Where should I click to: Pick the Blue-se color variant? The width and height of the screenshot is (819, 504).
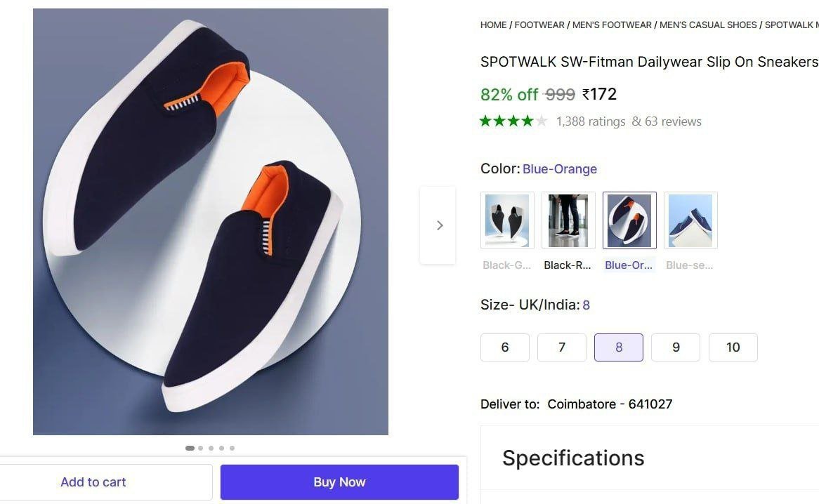click(690, 220)
